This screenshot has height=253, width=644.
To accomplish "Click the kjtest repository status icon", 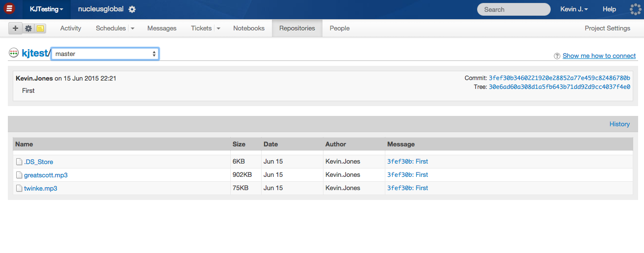I will (x=14, y=53).
